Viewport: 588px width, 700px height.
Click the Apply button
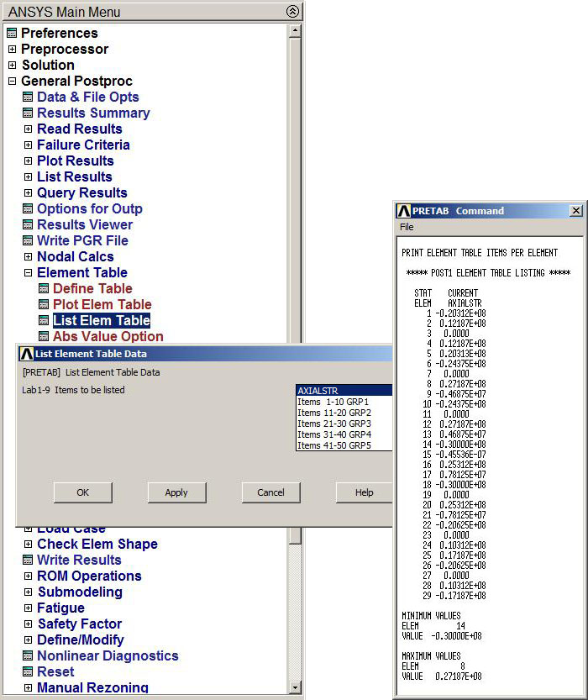pos(176,492)
